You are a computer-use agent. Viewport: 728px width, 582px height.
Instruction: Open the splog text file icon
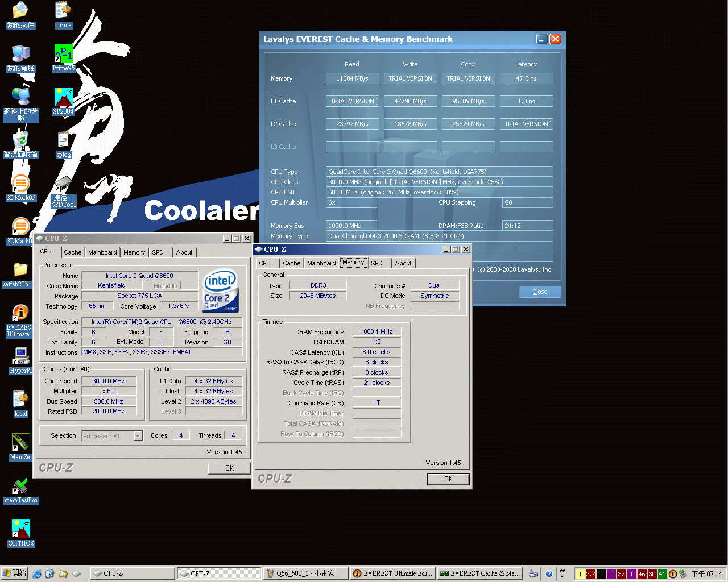(x=63, y=144)
